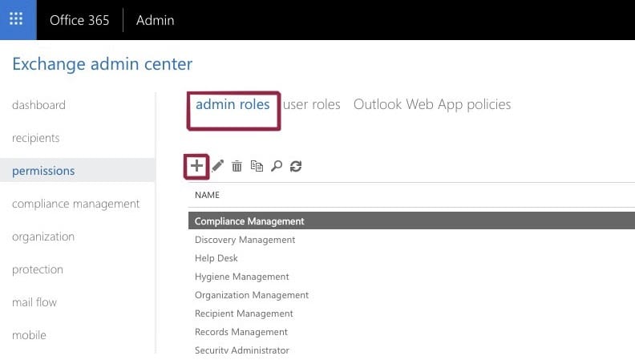Click the Admin header link
The image size is (635, 364).
155,20
